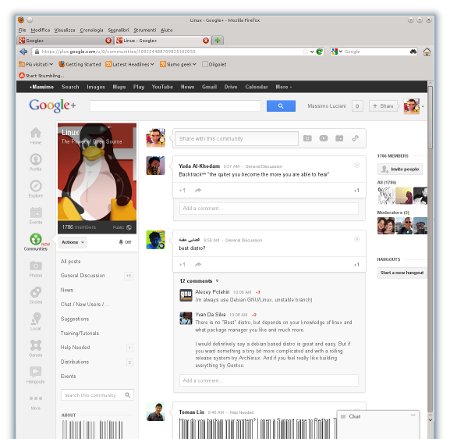Click search icon in community search box

[x=128, y=395]
